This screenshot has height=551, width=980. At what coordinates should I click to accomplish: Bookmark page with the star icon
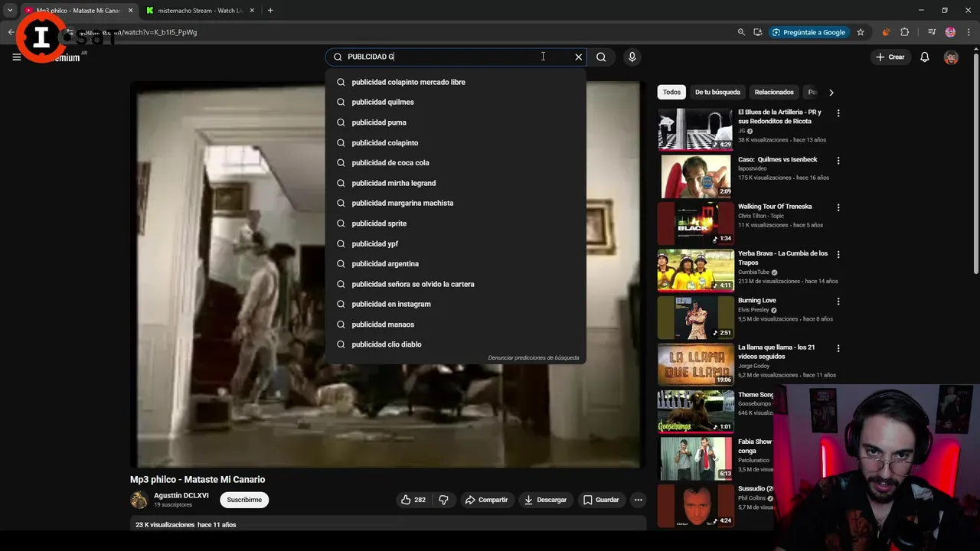pyautogui.click(x=861, y=32)
